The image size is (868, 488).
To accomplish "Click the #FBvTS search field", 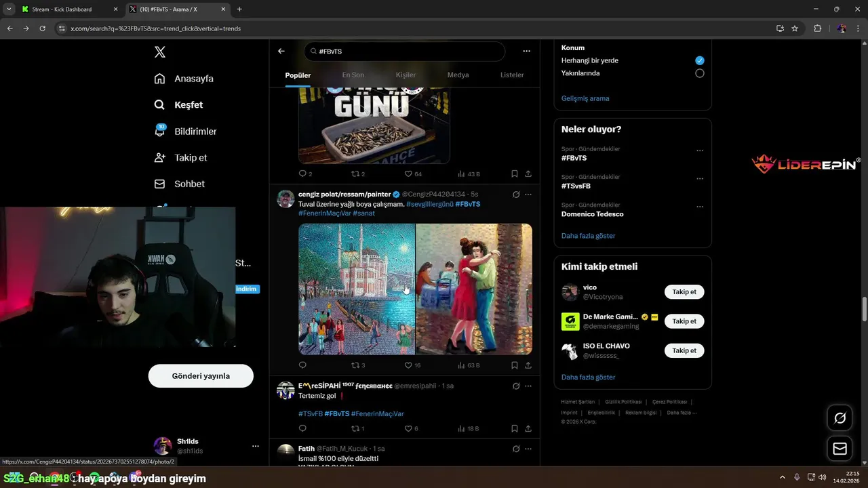I will tap(404, 52).
